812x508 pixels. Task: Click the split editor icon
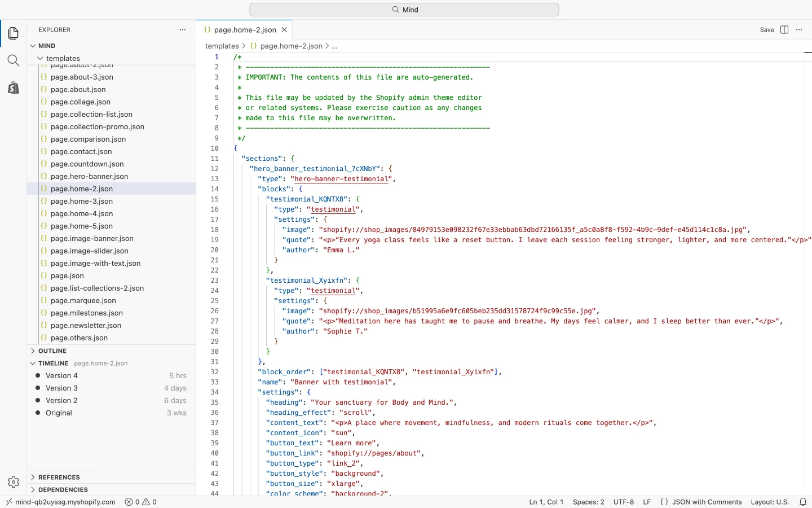[784, 30]
